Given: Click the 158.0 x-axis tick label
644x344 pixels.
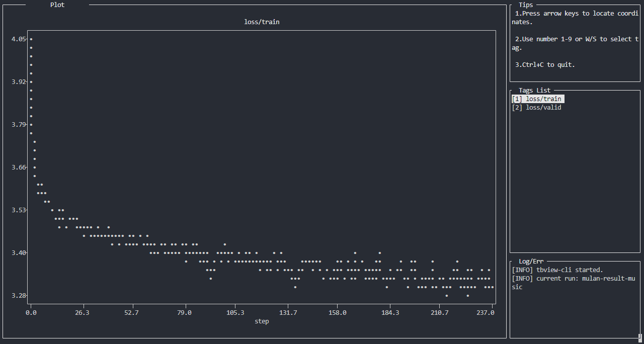Looking at the screenshot, I should 337,313.
